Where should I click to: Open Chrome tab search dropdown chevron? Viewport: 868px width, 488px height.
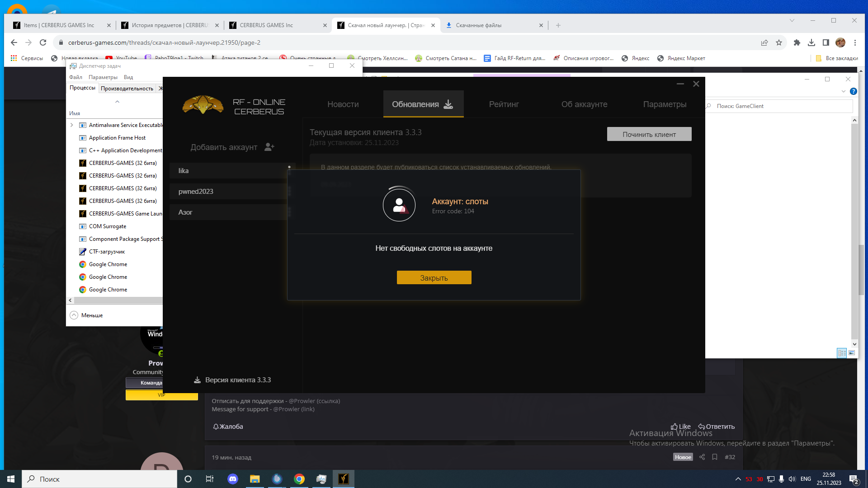tap(792, 20)
